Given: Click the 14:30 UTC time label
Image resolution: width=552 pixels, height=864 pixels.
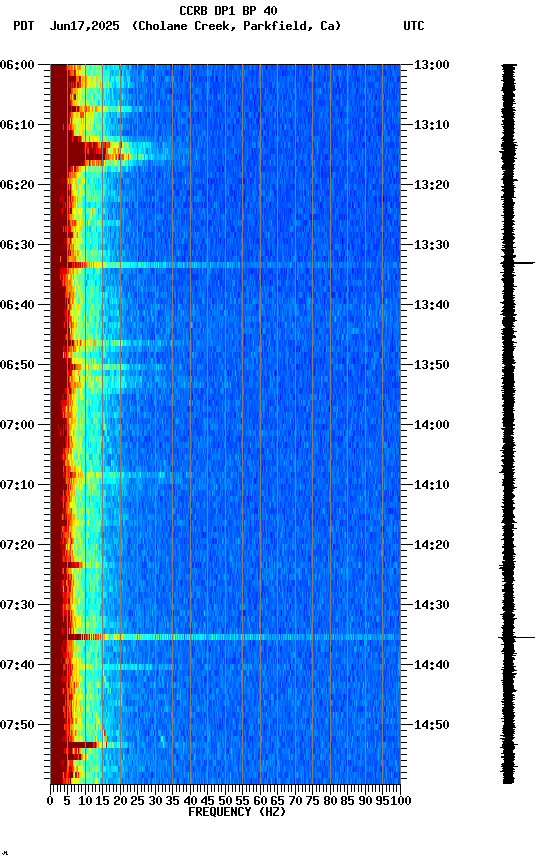Looking at the screenshot, I should point(432,605).
